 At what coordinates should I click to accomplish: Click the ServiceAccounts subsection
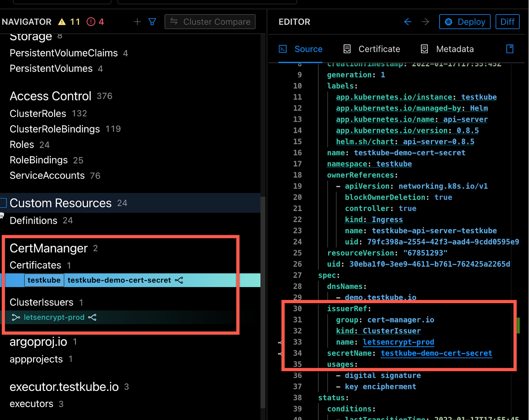[47, 175]
